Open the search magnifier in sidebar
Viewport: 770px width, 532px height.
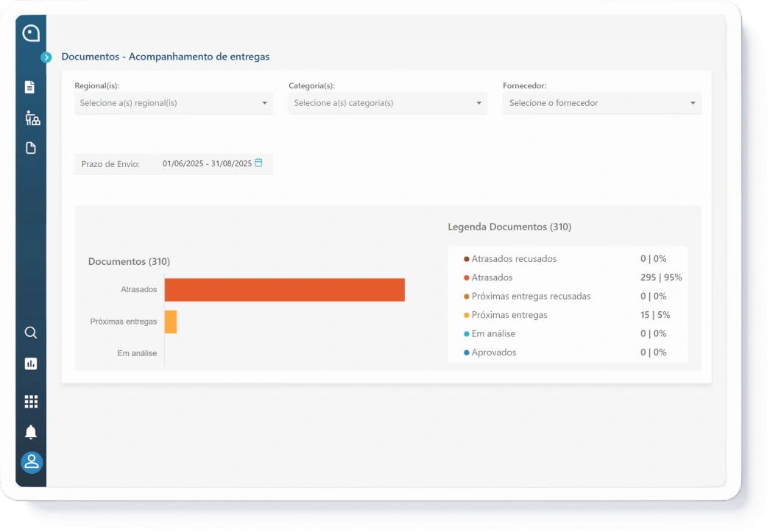click(31, 333)
